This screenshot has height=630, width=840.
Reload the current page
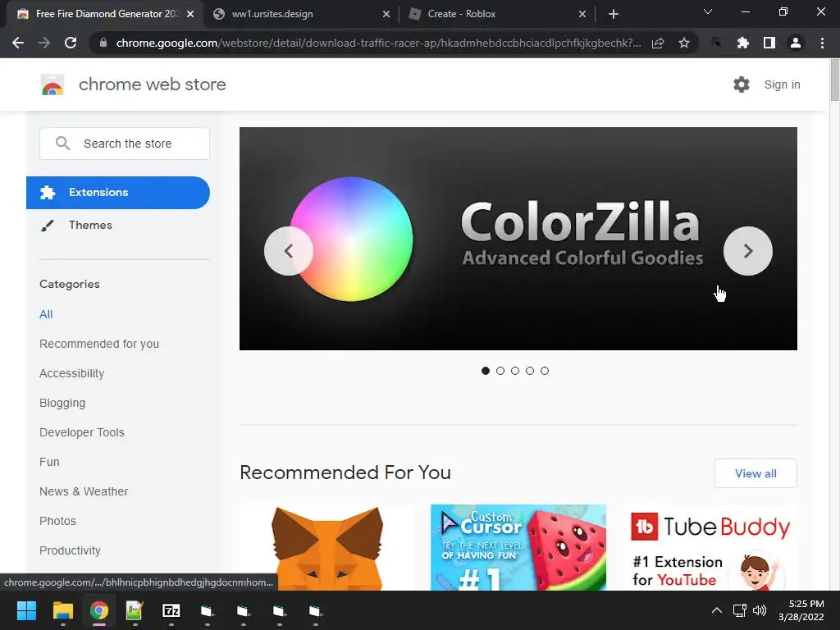coord(71,43)
